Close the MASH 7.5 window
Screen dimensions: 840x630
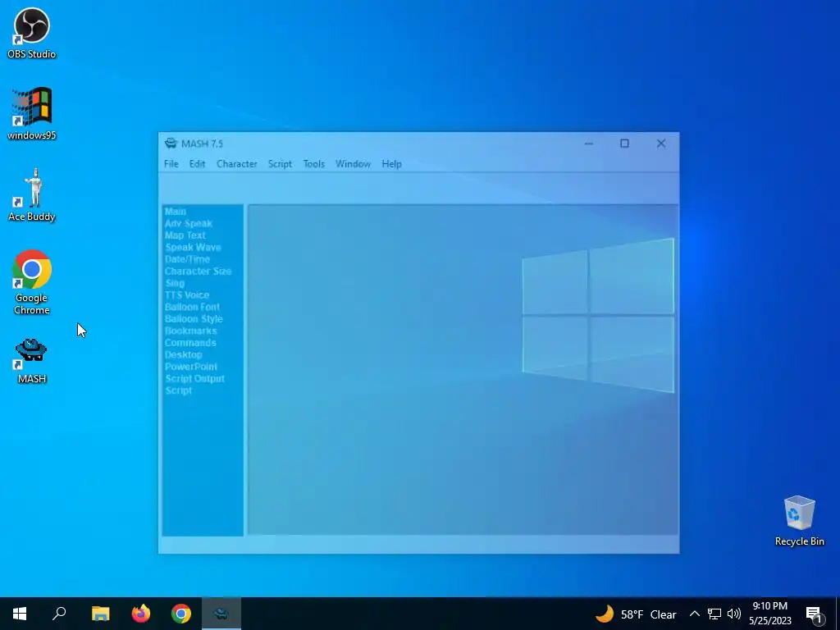click(x=661, y=144)
